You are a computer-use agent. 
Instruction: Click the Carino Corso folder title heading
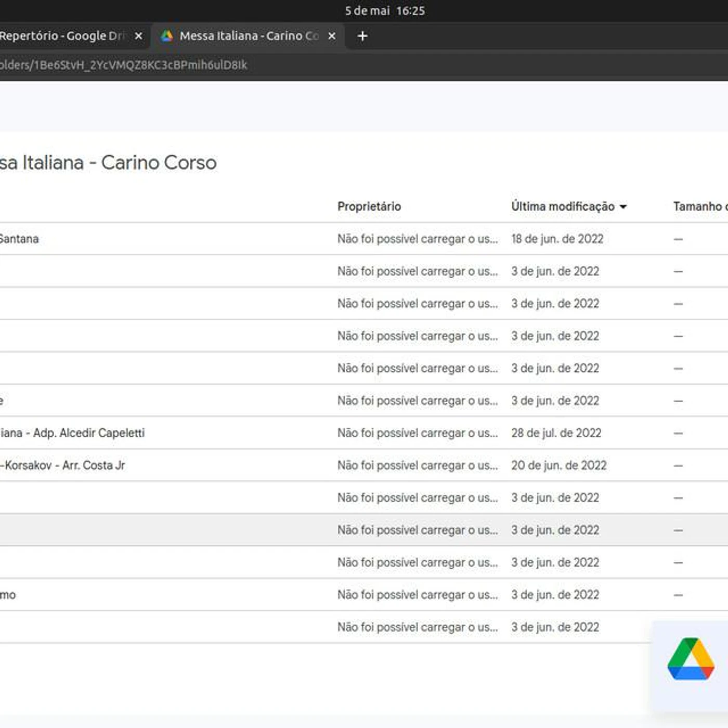click(x=108, y=163)
